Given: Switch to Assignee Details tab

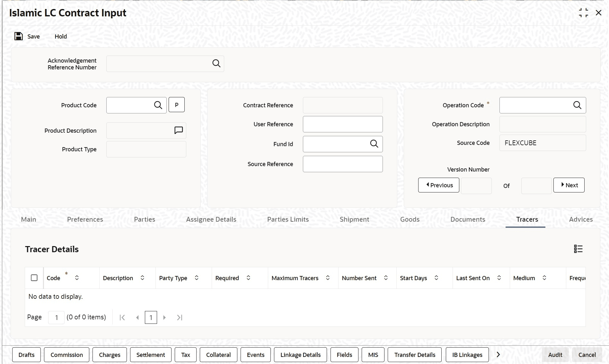Looking at the screenshot, I should pos(211,219).
